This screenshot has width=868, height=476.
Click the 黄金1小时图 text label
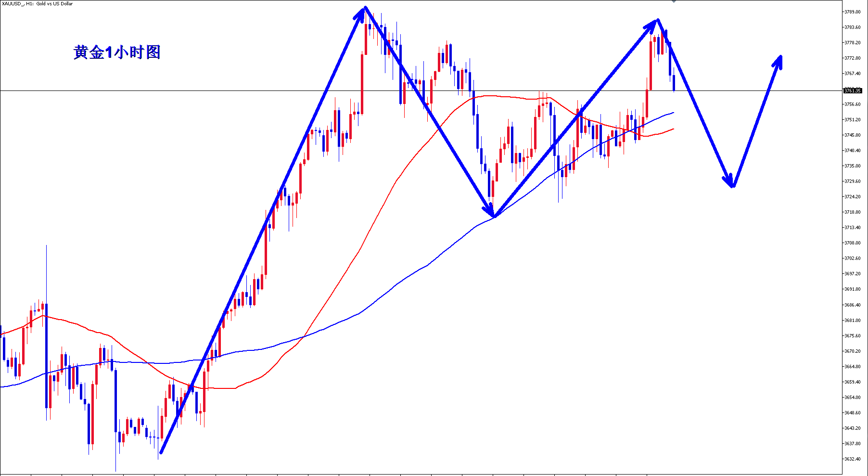[x=117, y=52]
